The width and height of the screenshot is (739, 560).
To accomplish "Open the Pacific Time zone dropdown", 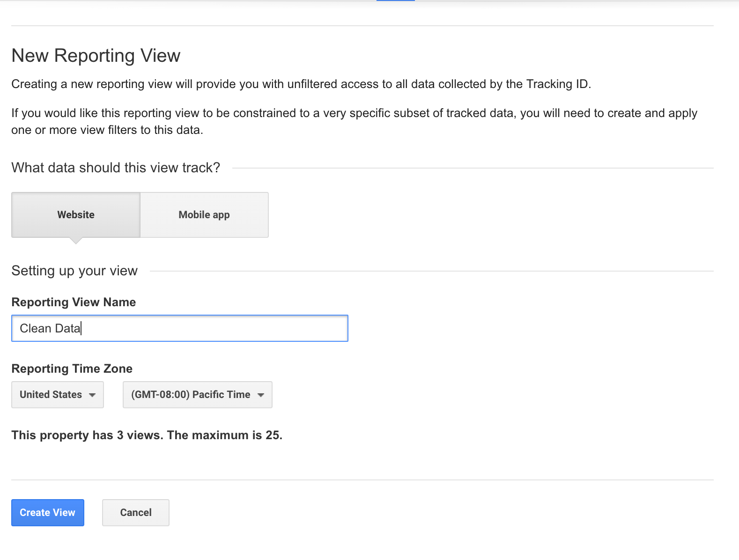I will pyautogui.click(x=197, y=395).
